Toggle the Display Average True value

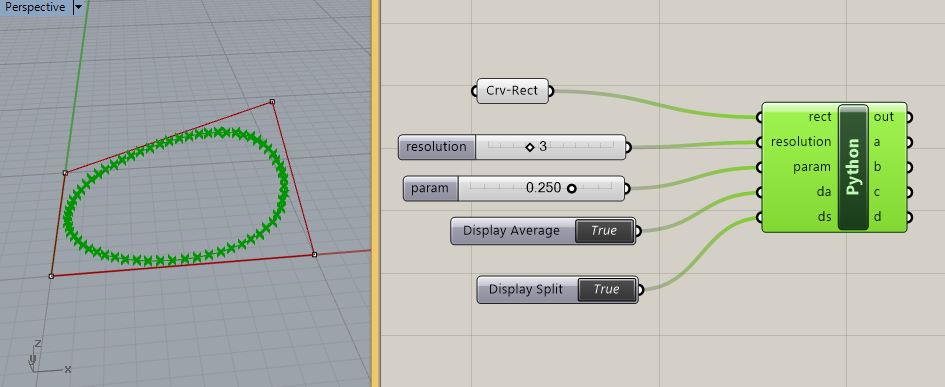[x=604, y=231]
